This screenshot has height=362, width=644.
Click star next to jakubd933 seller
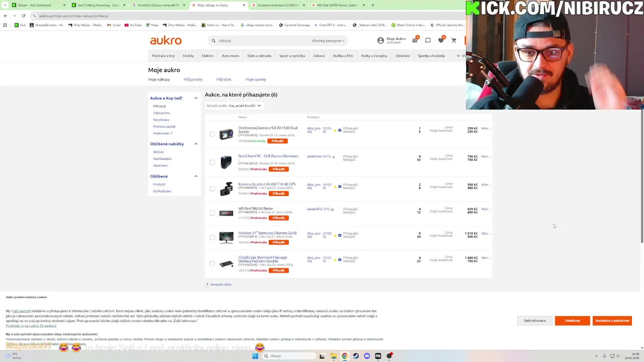pyautogui.click(x=332, y=209)
